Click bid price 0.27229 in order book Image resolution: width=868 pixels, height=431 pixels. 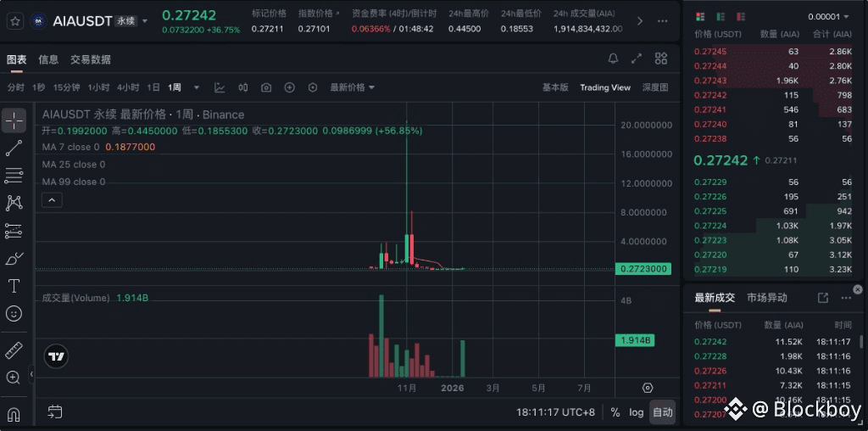[710, 182]
